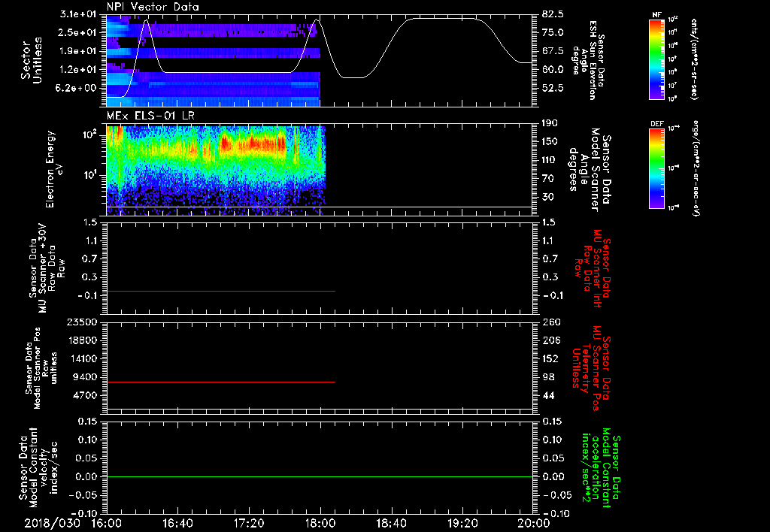Click the 16:00 time axis label

tap(107, 523)
